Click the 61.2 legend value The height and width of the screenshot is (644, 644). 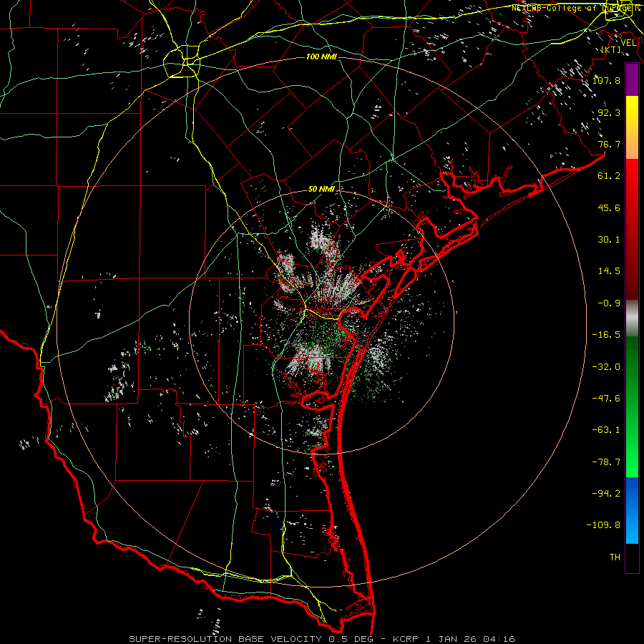609,176
